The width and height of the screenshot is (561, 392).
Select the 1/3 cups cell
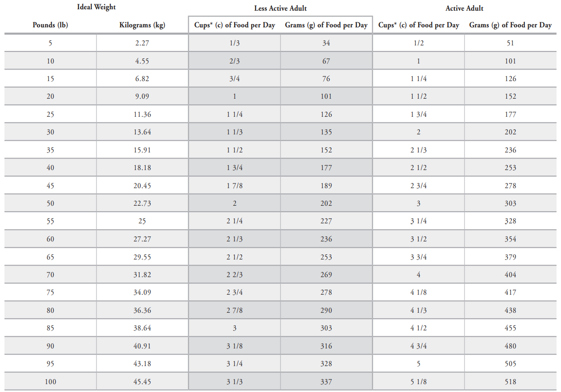click(x=235, y=43)
